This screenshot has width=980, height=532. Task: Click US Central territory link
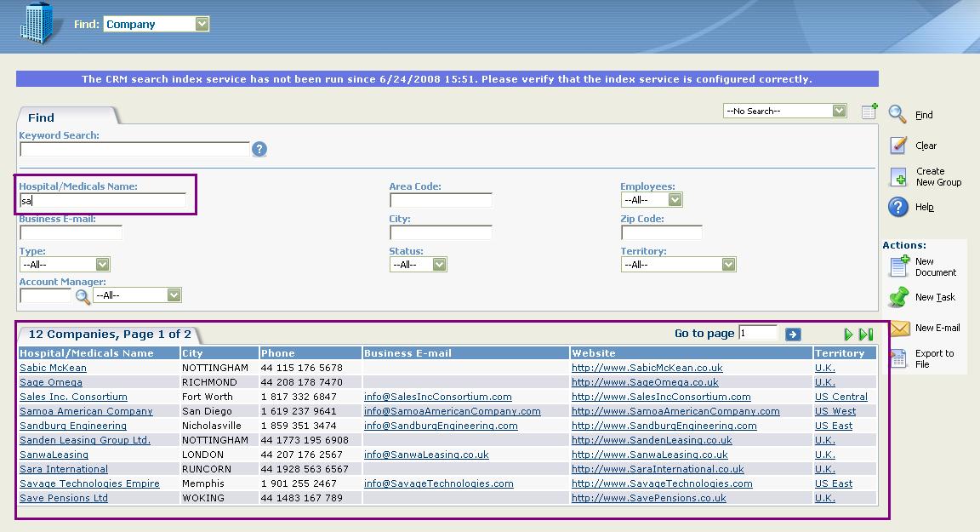click(x=840, y=397)
